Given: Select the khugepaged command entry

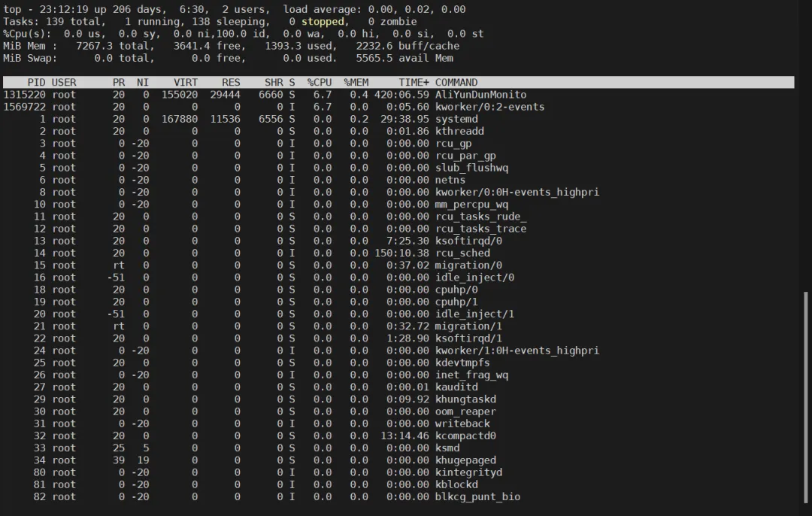Looking at the screenshot, I should point(465,460).
